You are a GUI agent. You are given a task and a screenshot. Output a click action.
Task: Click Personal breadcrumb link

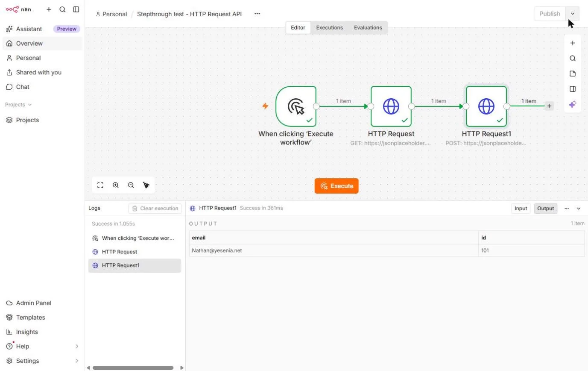(x=111, y=14)
